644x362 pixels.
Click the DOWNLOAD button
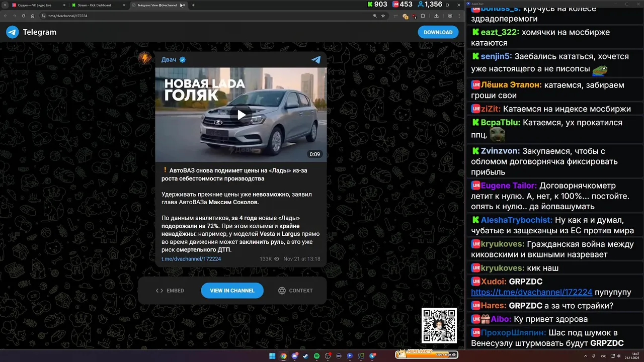438,32
